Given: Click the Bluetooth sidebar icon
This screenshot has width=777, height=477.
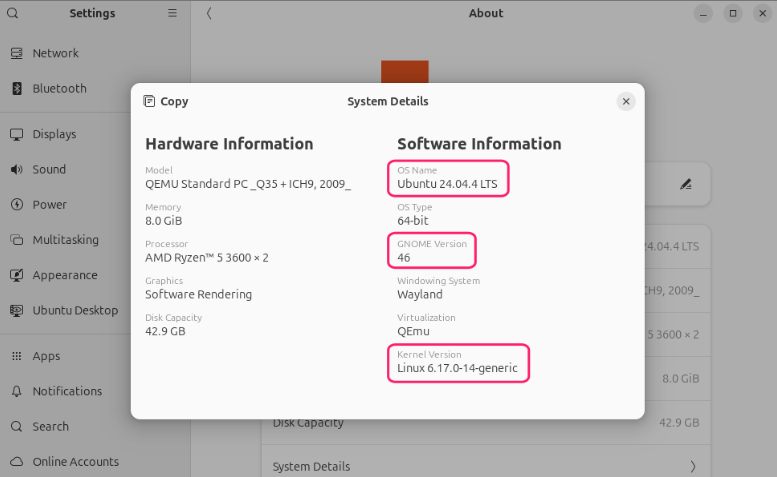Looking at the screenshot, I should point(16,89).
